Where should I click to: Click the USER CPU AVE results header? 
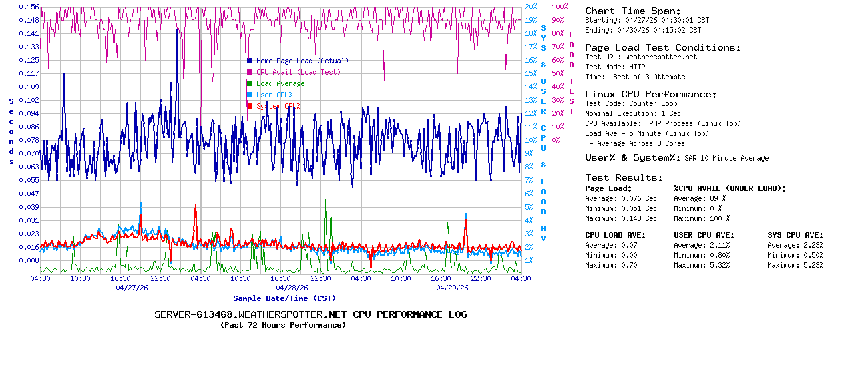click(704, 235)
